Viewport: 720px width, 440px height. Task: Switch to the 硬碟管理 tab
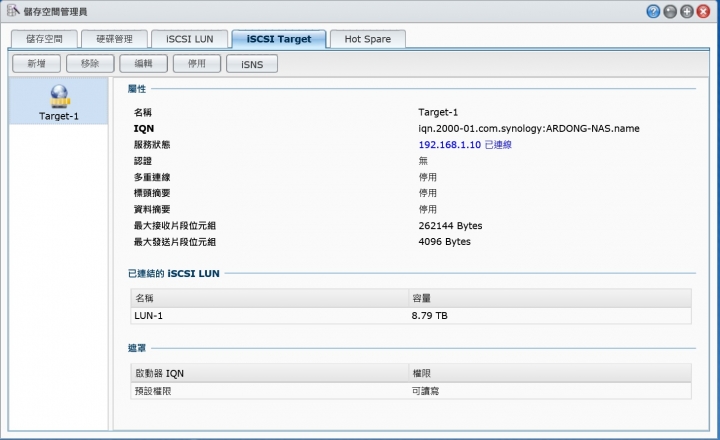click(114, 39)
